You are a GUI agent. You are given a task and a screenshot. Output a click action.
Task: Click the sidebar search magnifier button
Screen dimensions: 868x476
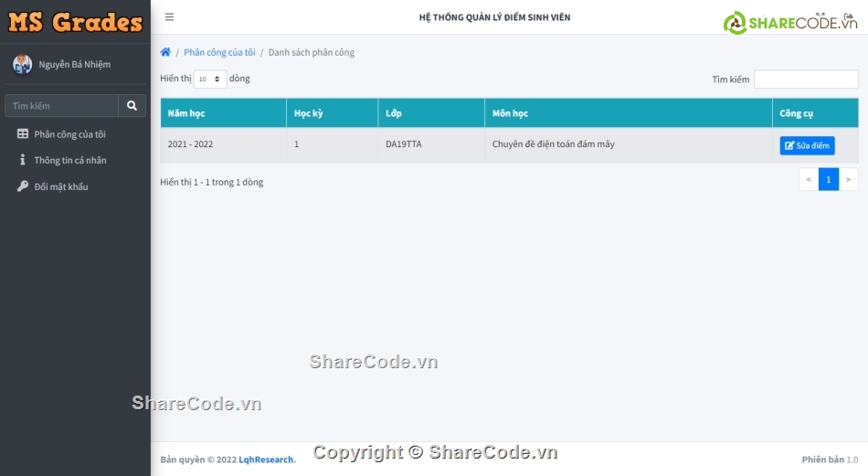click(x=132, y=106)
